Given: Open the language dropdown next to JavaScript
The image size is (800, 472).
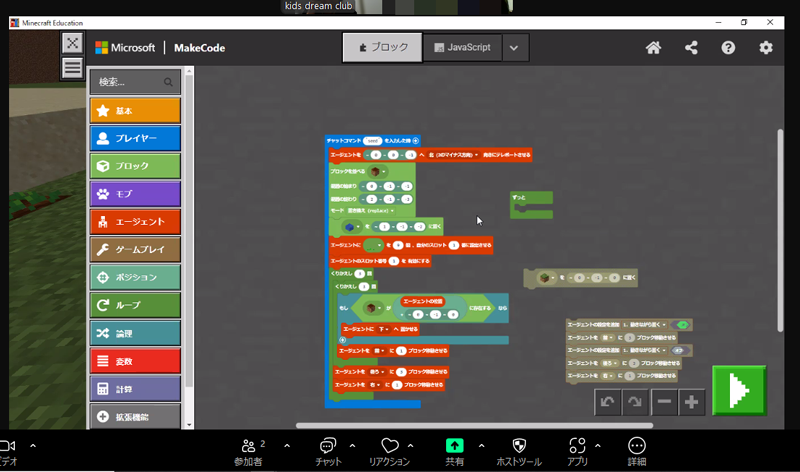Looking at the screenshot, I should pyautogui.click(x=514, y=48).
